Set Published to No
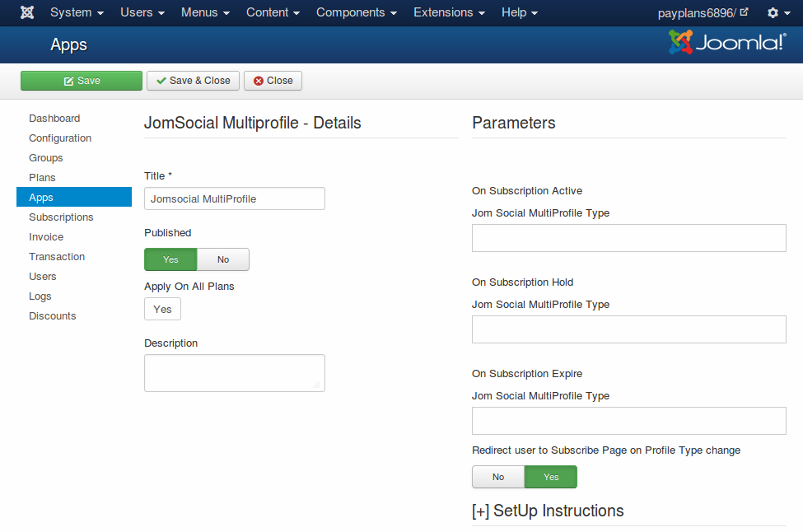803x532 pixels. click(x=223, y=259)
